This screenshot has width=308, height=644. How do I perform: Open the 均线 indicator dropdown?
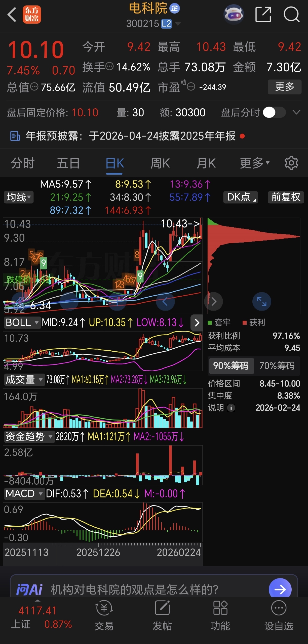coord(19,197)
